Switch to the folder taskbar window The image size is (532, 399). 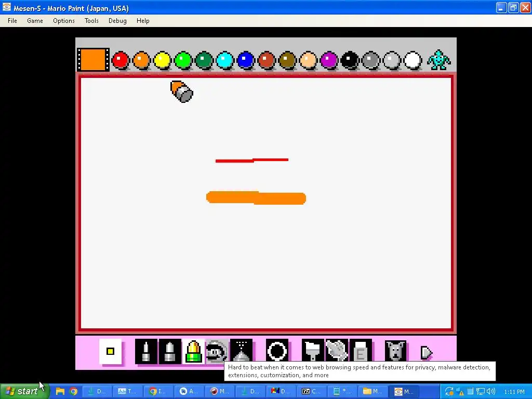(374, 391)
